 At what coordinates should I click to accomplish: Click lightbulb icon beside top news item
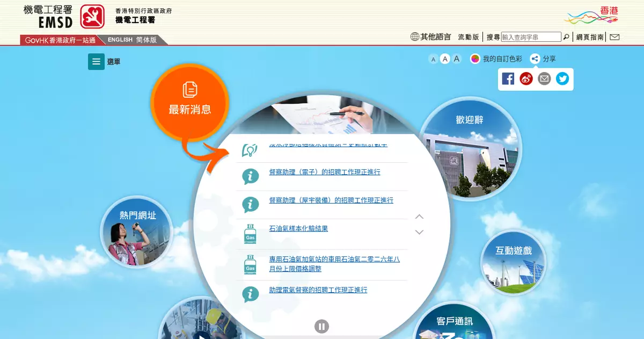click(250, 150)
